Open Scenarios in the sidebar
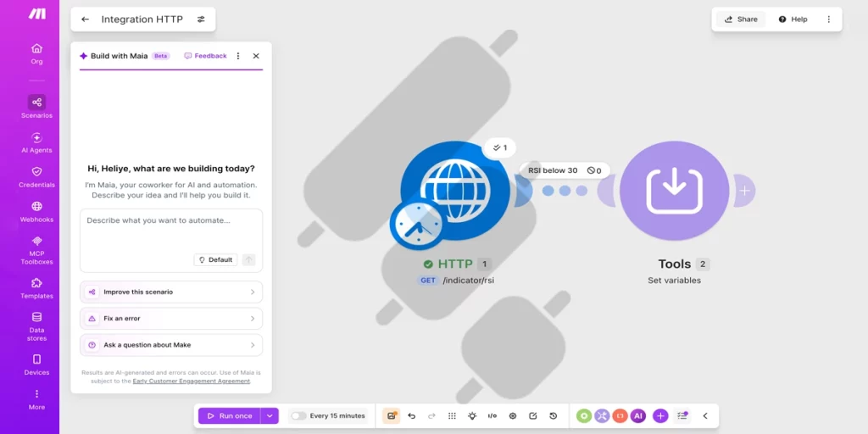 pos(36,108)
